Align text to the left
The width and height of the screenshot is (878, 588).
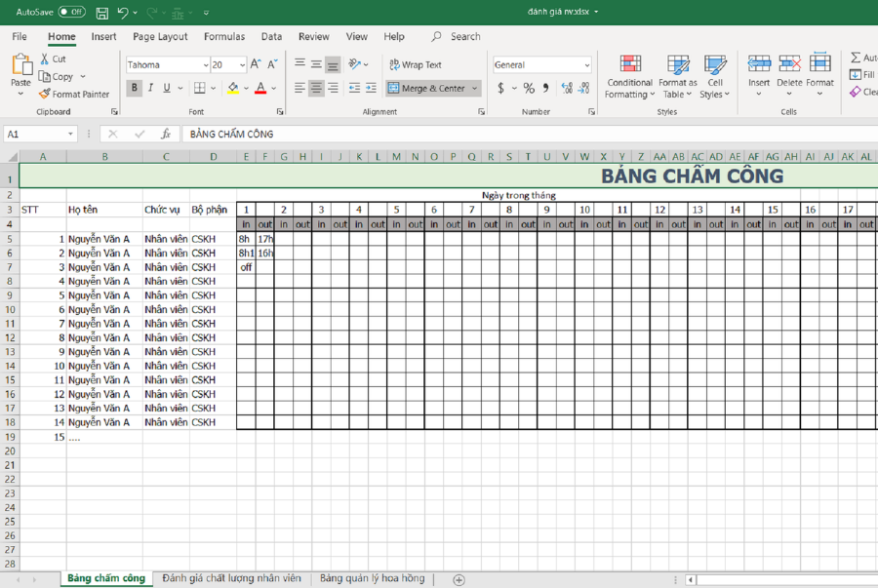(300, 88)
